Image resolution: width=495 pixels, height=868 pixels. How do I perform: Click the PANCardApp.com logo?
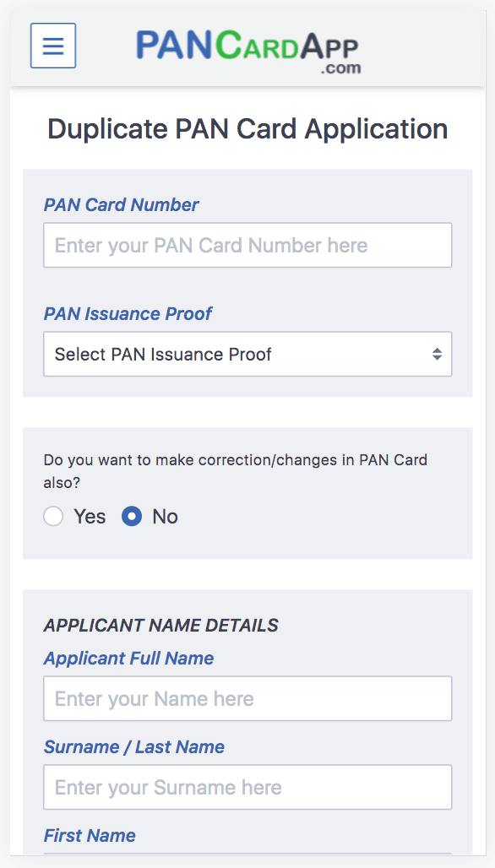pyautogui.click(x=247, y=47)
